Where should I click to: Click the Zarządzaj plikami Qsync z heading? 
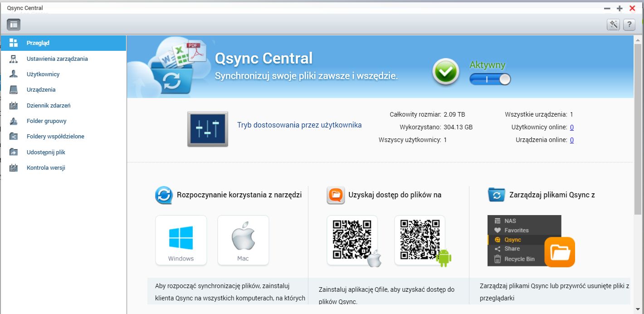pyautogui.click(x=552, y=195)
